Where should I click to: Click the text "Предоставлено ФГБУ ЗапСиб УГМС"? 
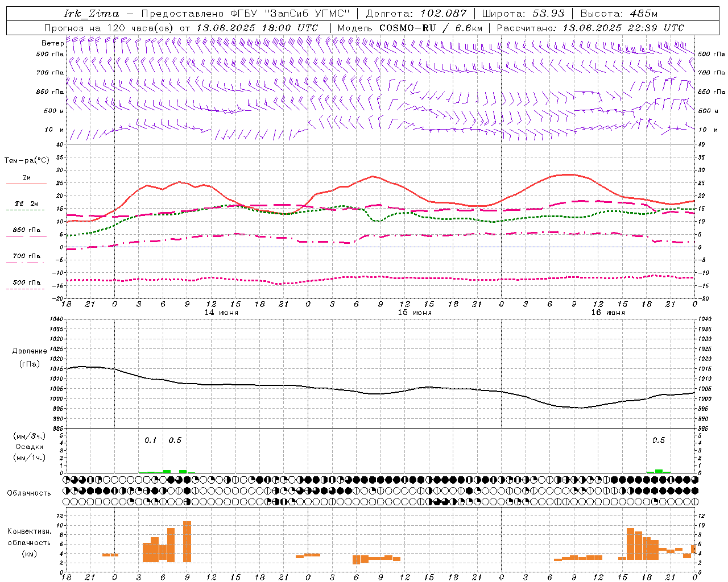(245, 14)
